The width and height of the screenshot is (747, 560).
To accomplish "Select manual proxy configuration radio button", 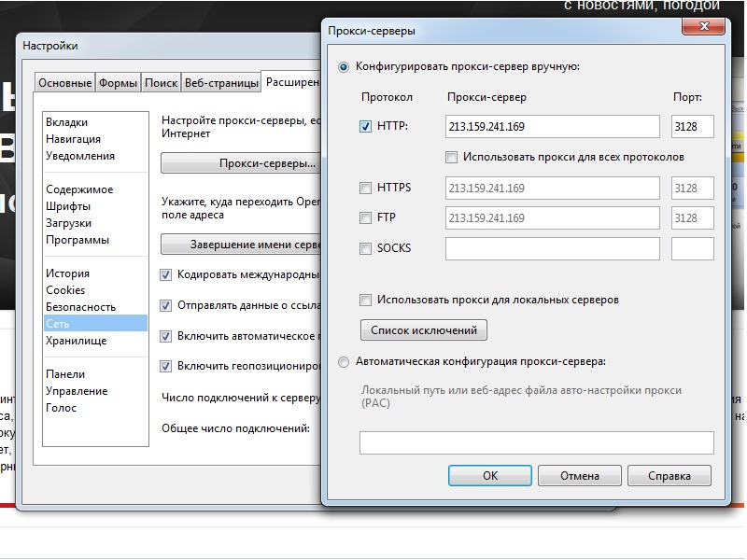I will [x=345, y=67].
